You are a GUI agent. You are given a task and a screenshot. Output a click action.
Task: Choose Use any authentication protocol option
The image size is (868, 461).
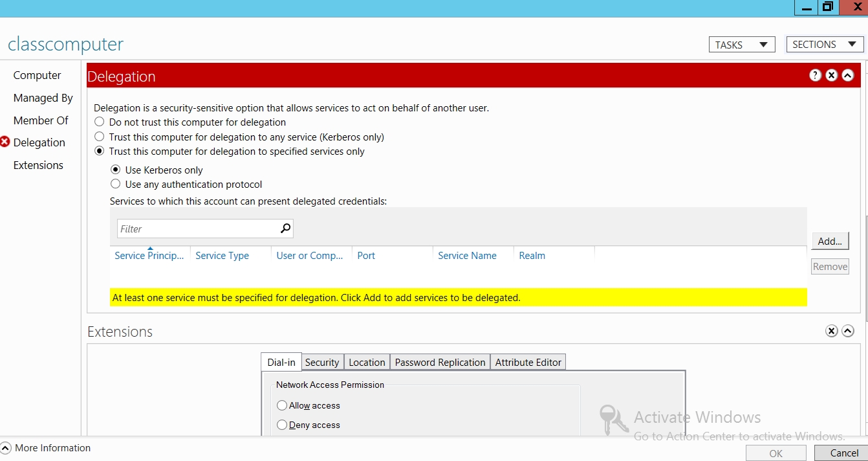pos(116,184)
